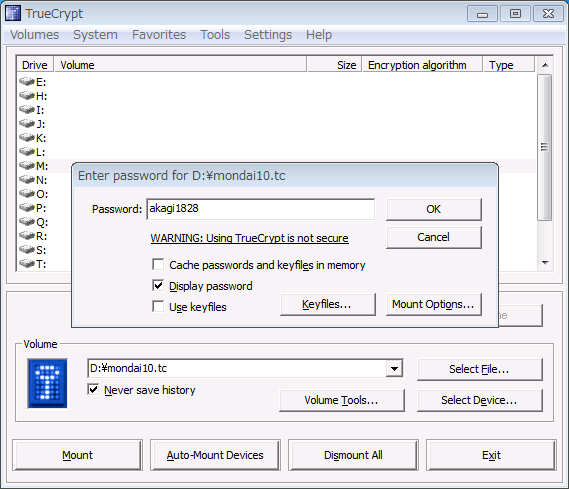Uncheck Display password checkbox

(158, 285)
